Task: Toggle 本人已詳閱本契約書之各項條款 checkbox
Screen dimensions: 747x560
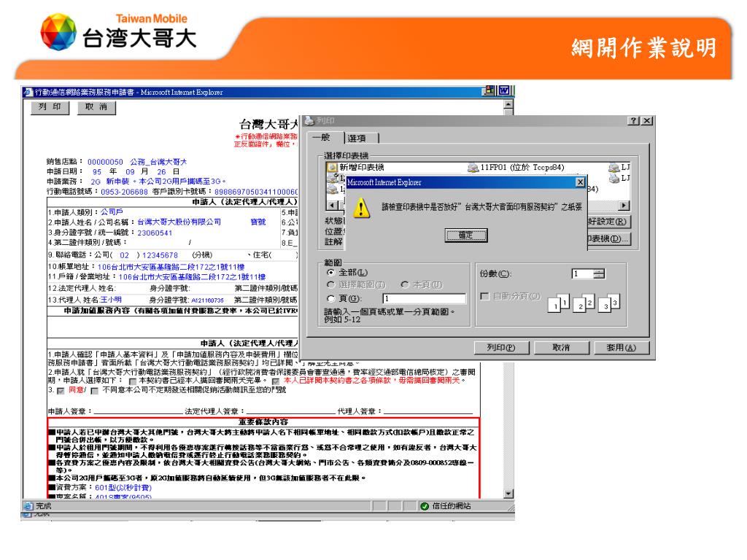Action: 275,381
